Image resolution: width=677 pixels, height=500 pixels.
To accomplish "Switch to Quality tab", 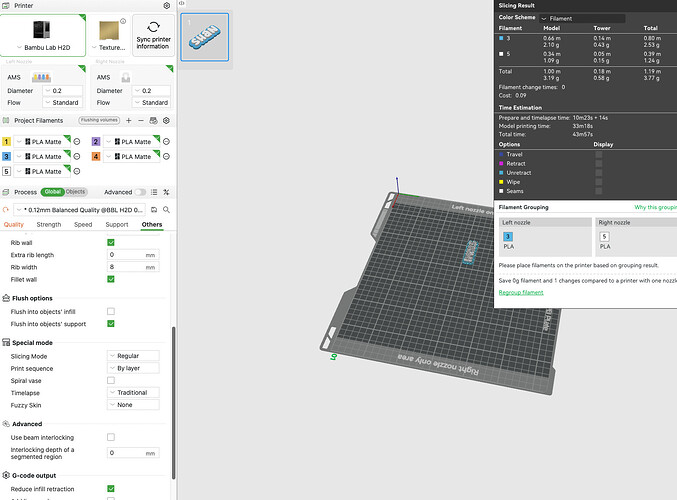I will click(x=14, y=225).
